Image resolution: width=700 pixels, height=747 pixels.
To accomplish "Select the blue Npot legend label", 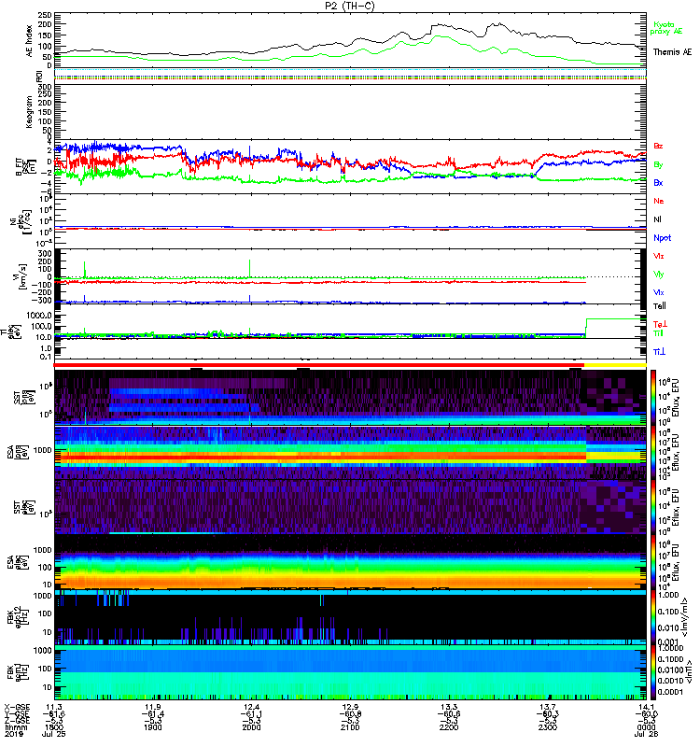I will (x=662, y=238).
